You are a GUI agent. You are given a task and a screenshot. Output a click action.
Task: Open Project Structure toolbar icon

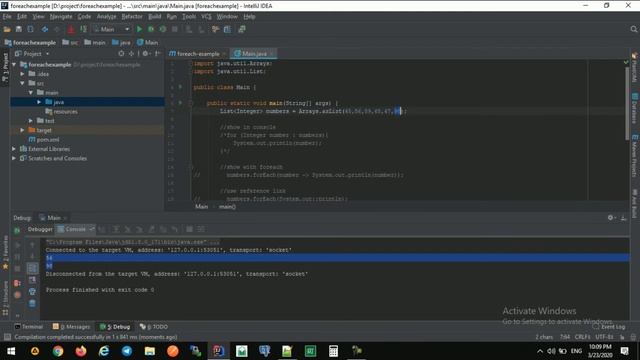tap(227, 29)
